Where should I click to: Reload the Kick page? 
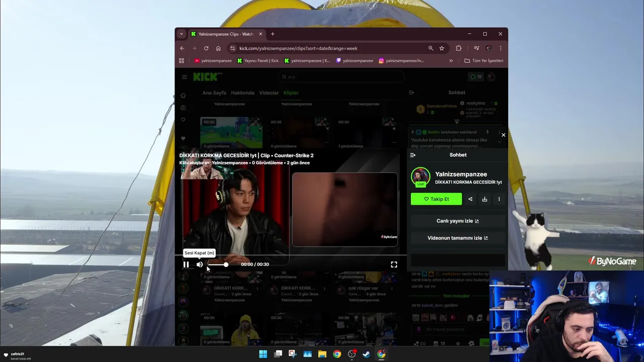coord(206,48)
